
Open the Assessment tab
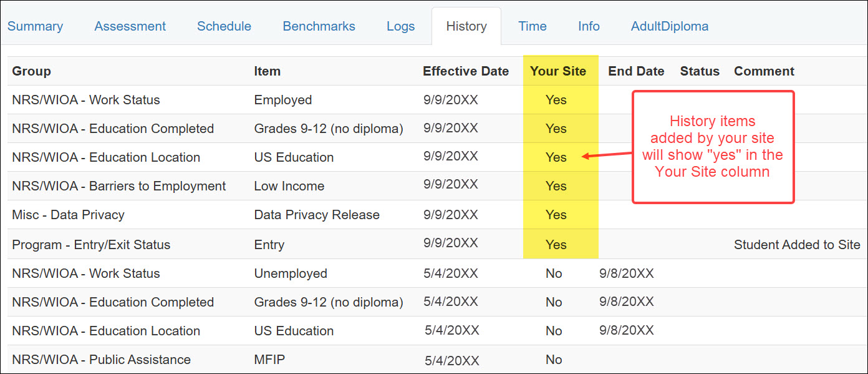[x=130, y=26]
